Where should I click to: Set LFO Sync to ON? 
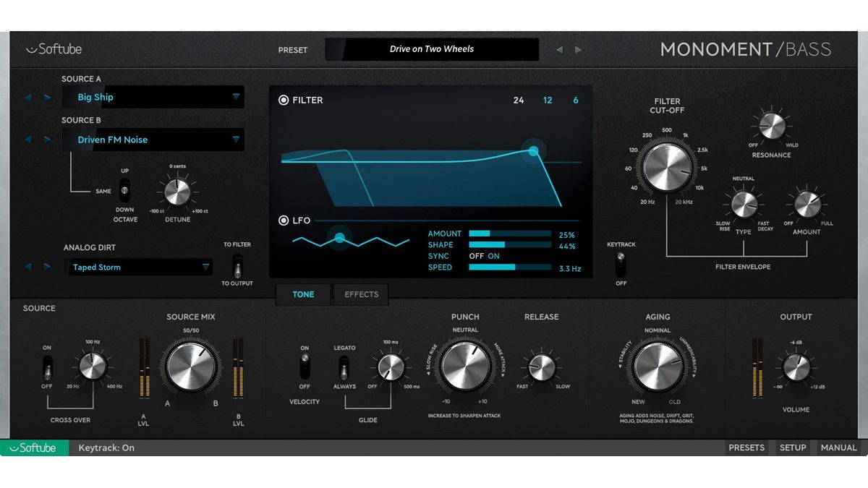pos(494,256)
